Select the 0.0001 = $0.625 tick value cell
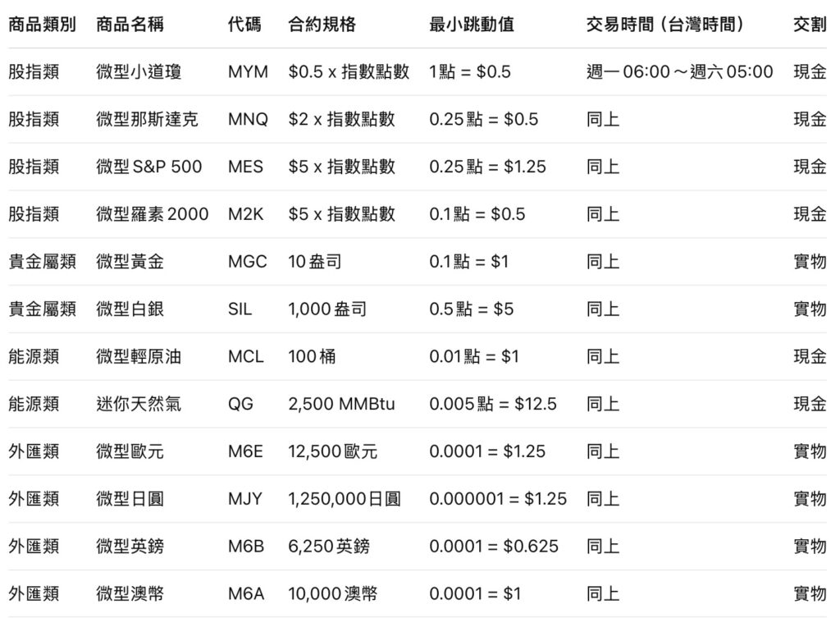 point(494,546)
